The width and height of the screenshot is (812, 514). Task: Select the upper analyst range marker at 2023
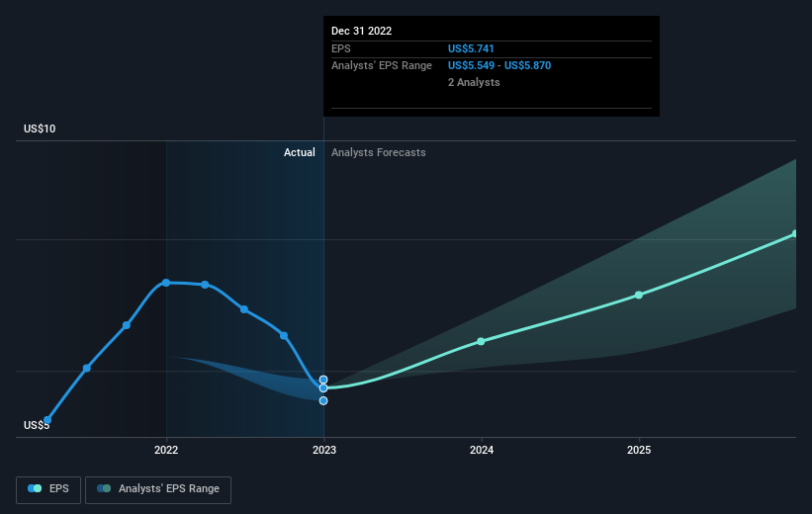pos(323,380)
